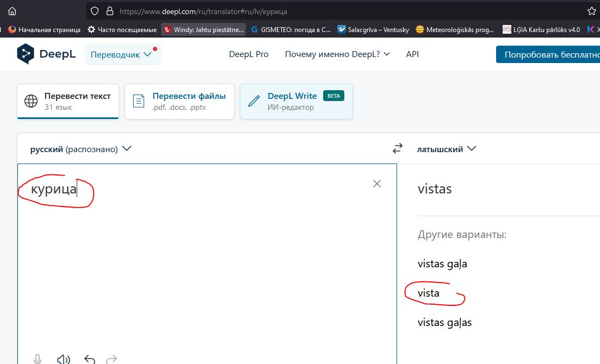Click the main translation vistas
The width and height of the screenshot is (600, 364).
435,189
